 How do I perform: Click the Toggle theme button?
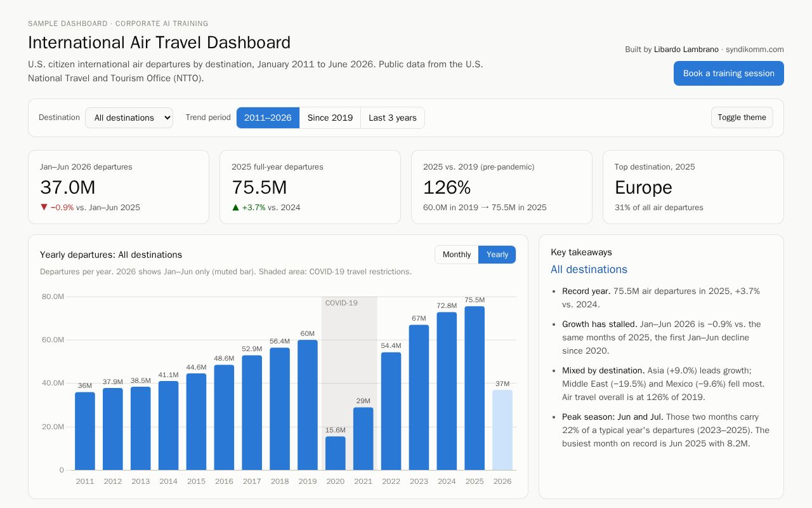(742, 117)
